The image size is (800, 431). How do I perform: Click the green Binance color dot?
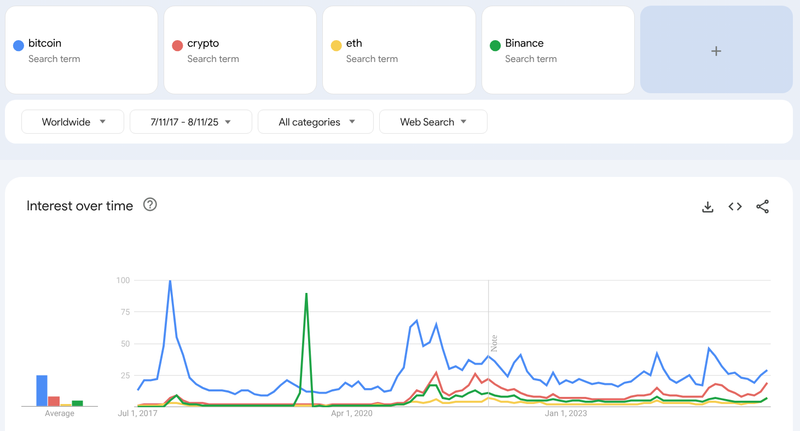click(x=495, y=45)
